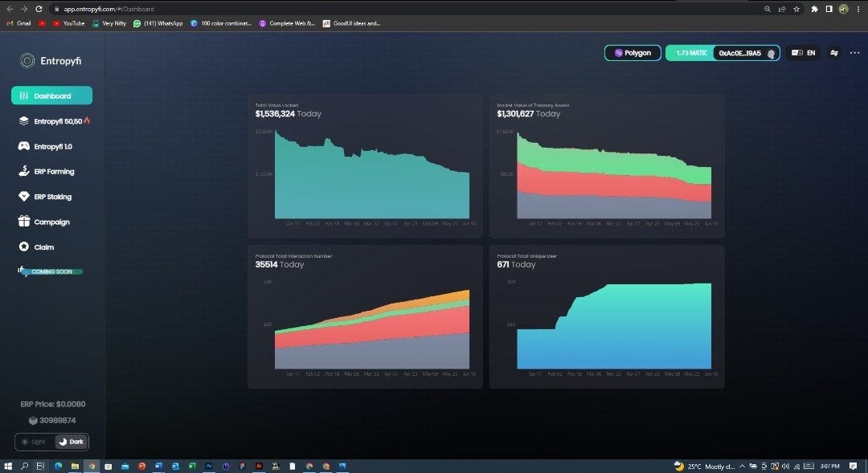The height and width of the screenshot is (473, 868).
Task: Open File Explorer from the taskbar
Action: click(75, 467)
